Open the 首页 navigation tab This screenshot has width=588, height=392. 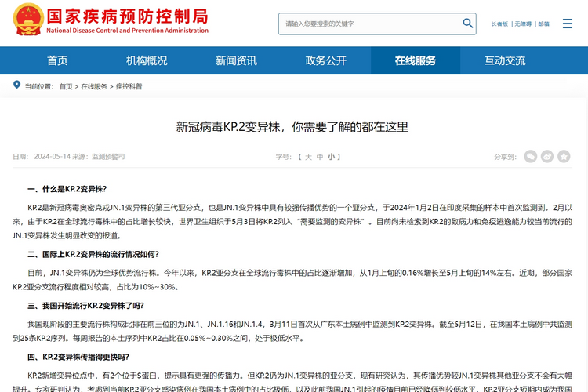pos(57,61)
